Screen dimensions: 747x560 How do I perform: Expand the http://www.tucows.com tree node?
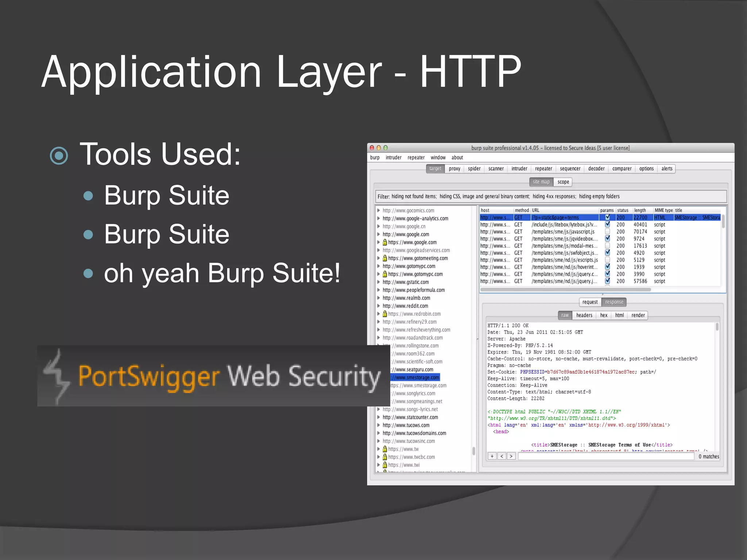379,425
